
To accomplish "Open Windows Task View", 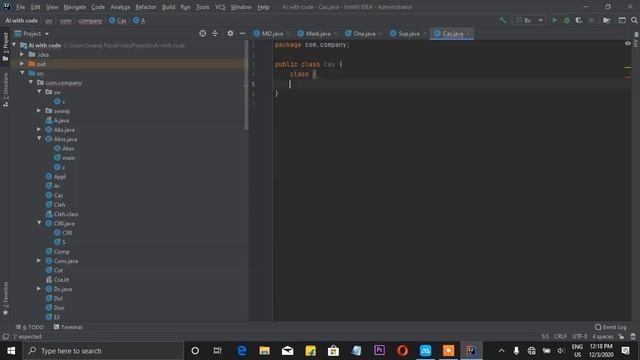I will coord(218,351).
